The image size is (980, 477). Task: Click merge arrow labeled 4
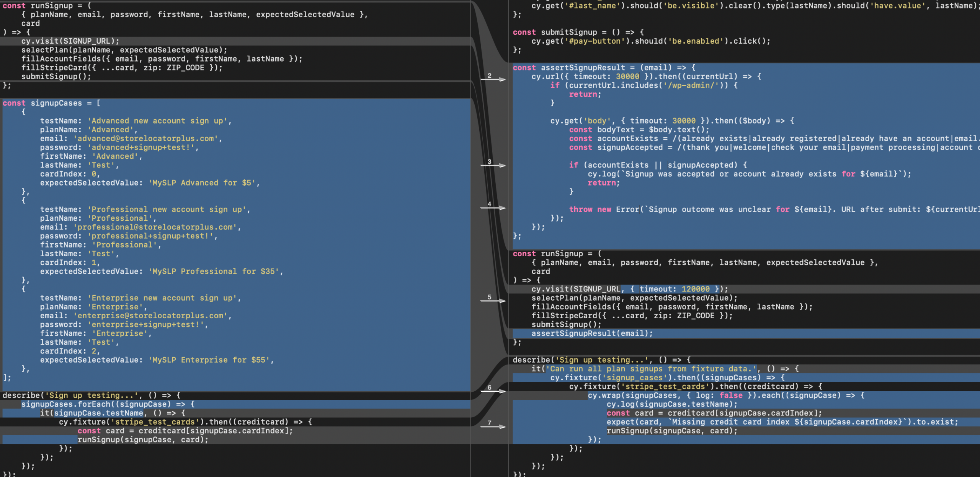click(493, 208)
